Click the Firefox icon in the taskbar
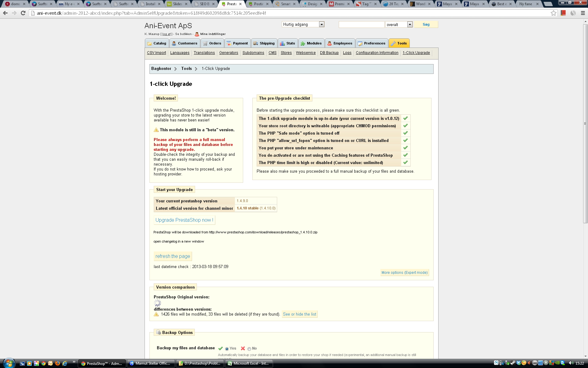The width and height of the screenshot is (588, 368). pyautogui.click(x=57, y=363)
